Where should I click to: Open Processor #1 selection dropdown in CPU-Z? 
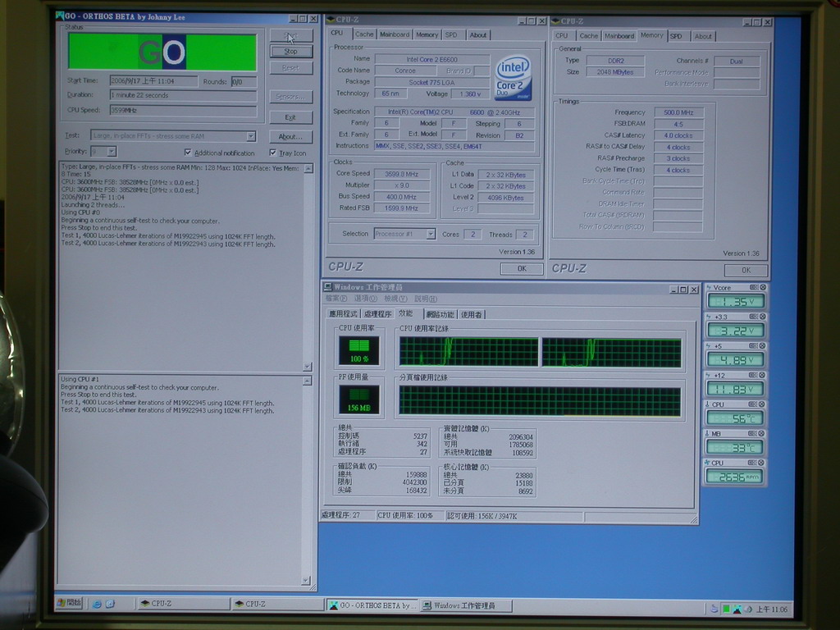tap(430, 234)
